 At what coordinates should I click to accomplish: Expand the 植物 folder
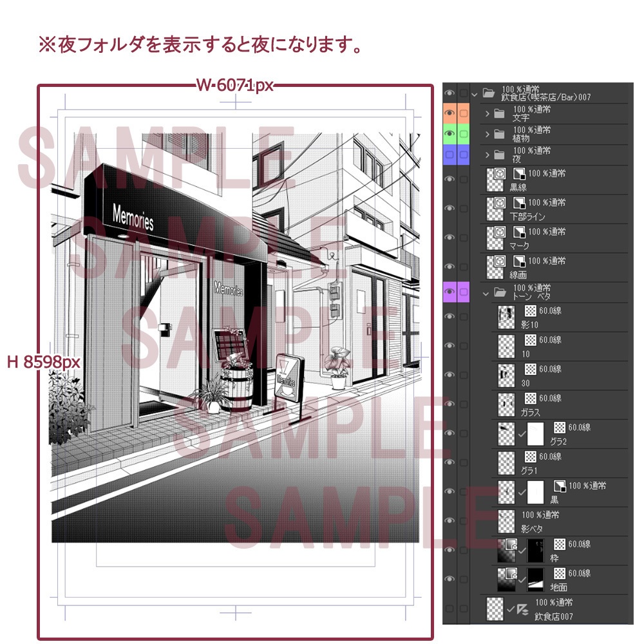click(x=486, y=133)
